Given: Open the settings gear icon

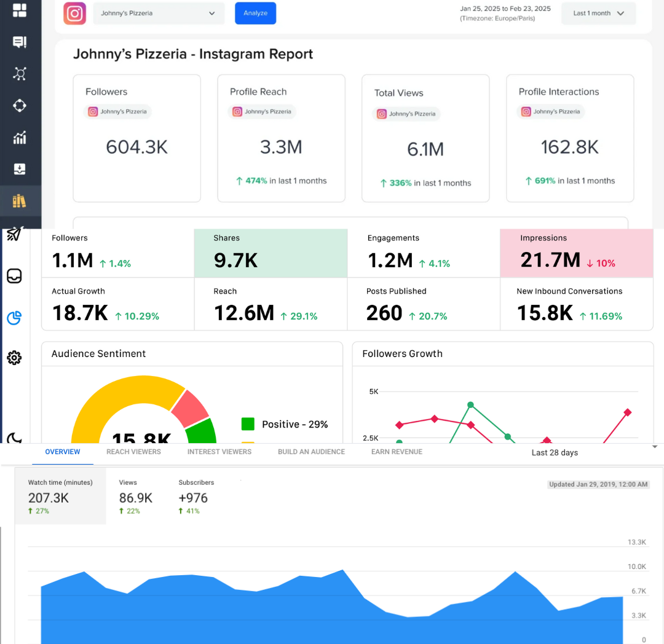Looking at the screenshot, I should pyautogui.click(x=14, y=358).
